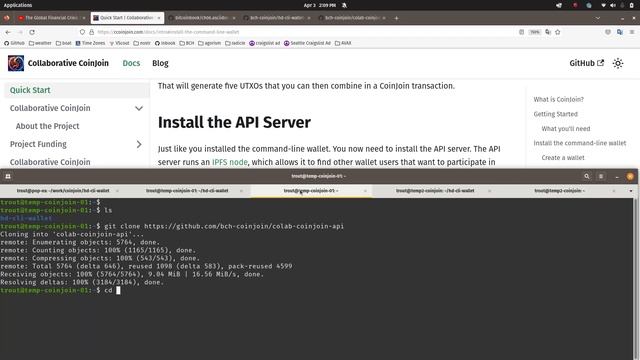
Task: Switch to bch-coinjoin/hd-cli-wallet browser tab
Action: (277, 18)
